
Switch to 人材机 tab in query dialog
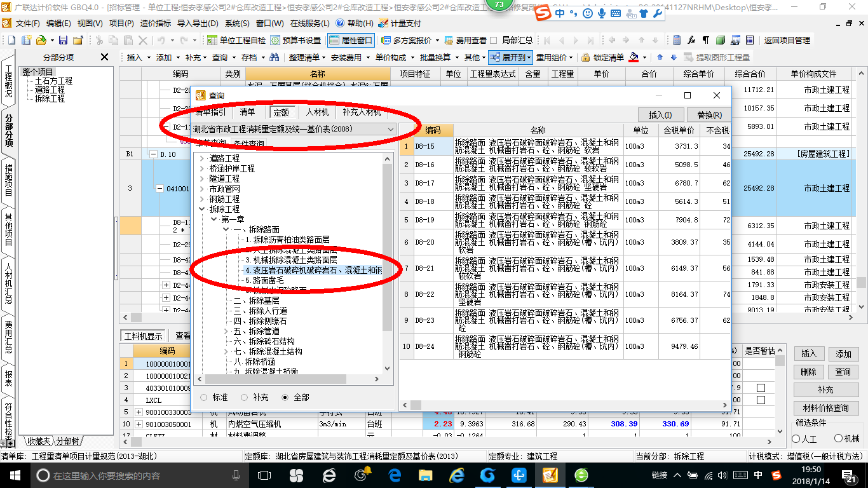[x=317, y=112]
